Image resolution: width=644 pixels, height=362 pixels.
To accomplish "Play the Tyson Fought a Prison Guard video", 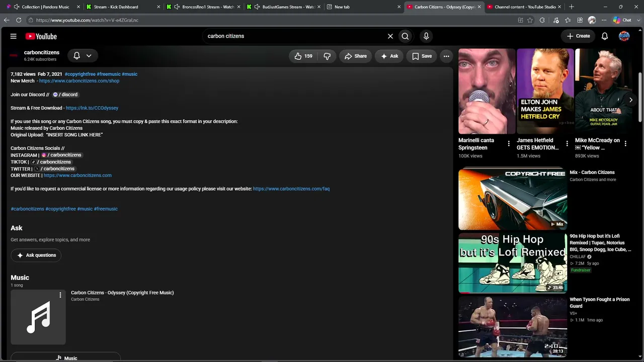I will click(x=513, y=326).
